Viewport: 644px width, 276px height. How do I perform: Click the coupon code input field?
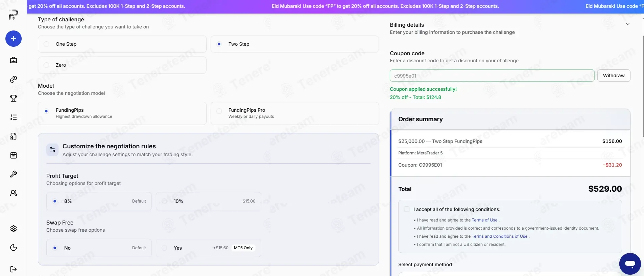point(492,76)
